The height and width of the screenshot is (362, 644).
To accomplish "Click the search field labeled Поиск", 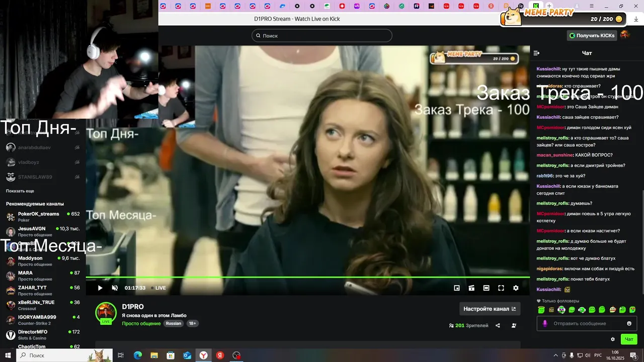I will 322,36.
